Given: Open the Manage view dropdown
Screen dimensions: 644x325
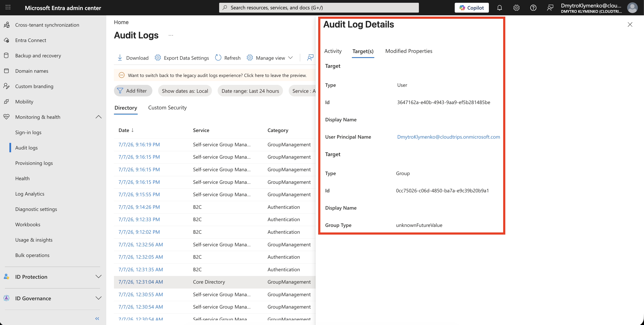Looking at the screenshot, I should pyautogui.click(x=270, y=58).
